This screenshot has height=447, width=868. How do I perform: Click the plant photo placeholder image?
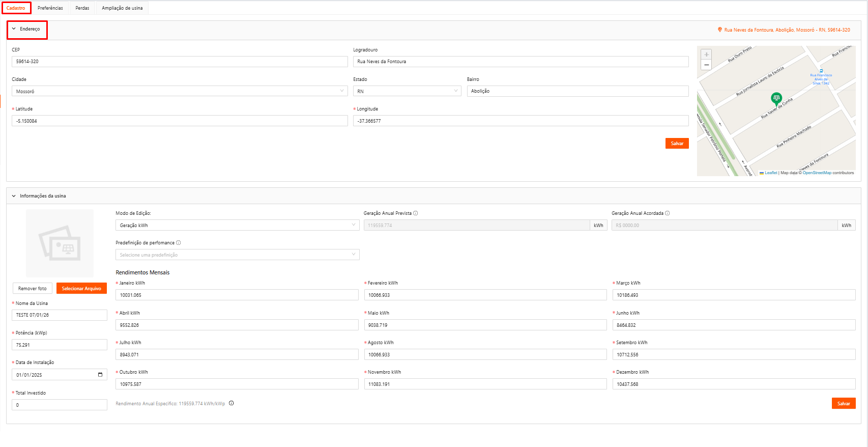pyautogui.click(x=60, y=243)
